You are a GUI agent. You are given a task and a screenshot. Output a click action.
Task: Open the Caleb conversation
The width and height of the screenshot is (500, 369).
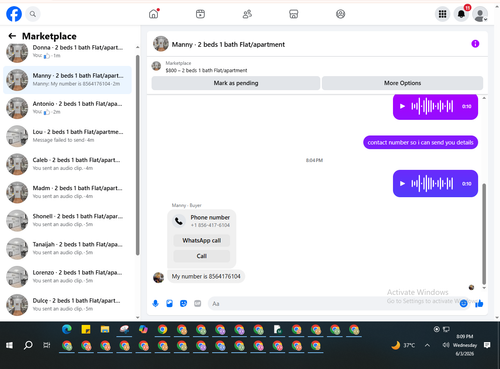point(67,164)
